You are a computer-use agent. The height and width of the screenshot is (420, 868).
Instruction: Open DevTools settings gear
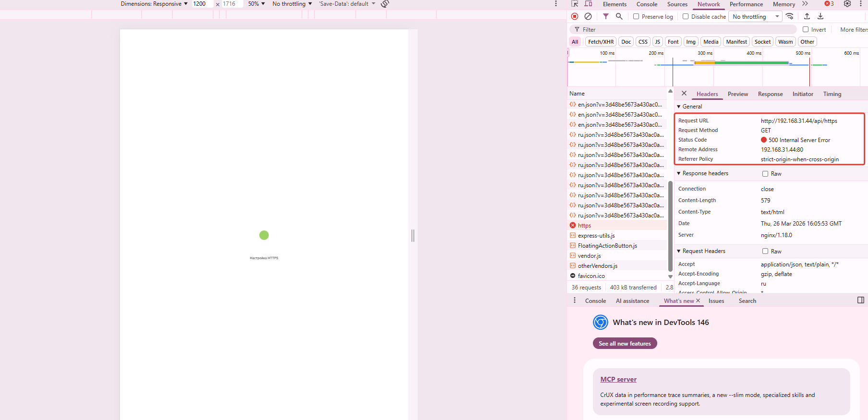pyautogui.click(x=847, y=4)
